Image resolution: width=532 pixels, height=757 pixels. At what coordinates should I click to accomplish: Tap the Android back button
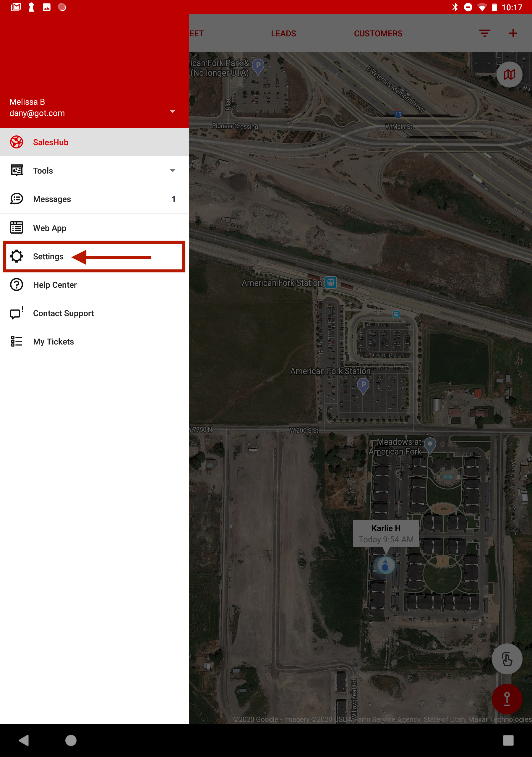click(x=24, y=740)
